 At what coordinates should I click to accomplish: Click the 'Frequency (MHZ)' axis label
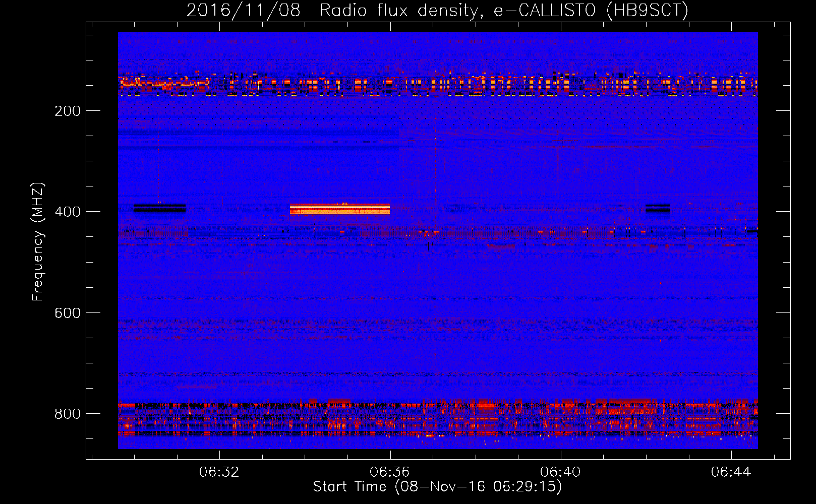[x=38, y=242]
